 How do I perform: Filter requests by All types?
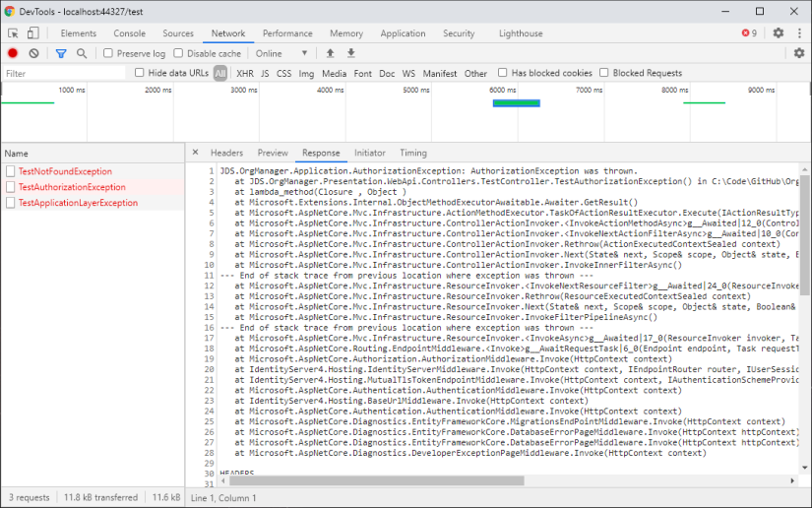point(220,73)
